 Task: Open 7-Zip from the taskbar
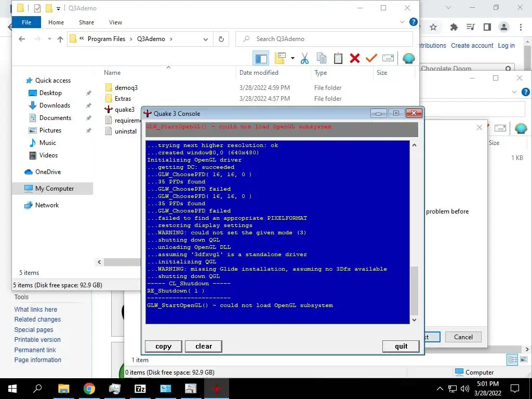click(140, 389)
